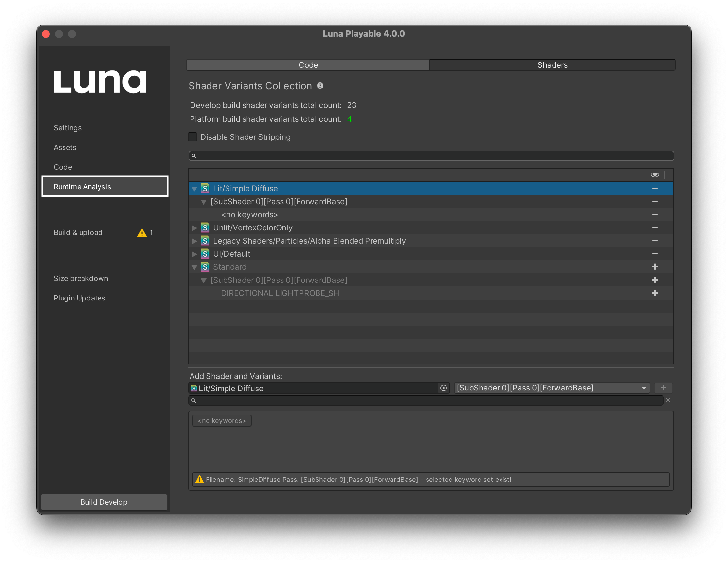This screenshot has width=728, height=563.
Task: Remove Legacy Shaders/Particles row with minus icon
Action: [655, 241]
